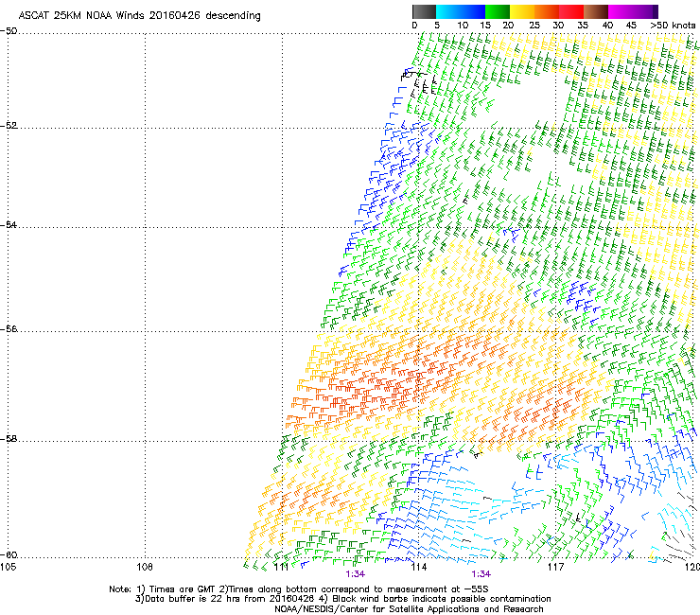
Task: Click the '-50' latitude axis label
Action: click(9, 31)
